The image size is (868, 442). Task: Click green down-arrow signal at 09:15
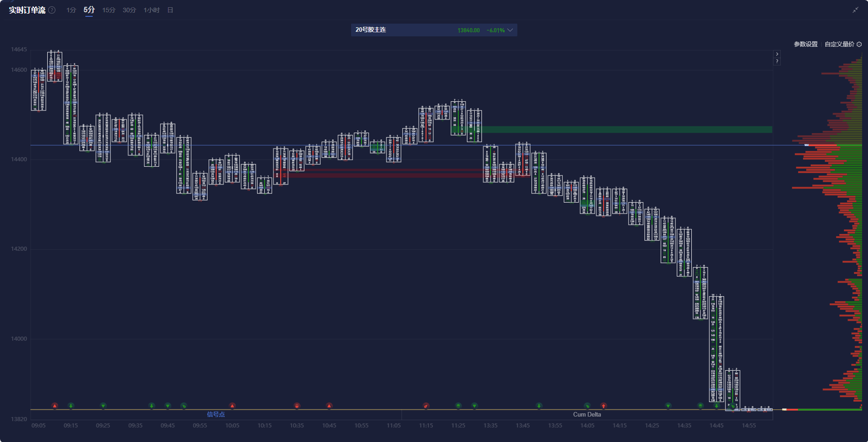pos(71,406)
